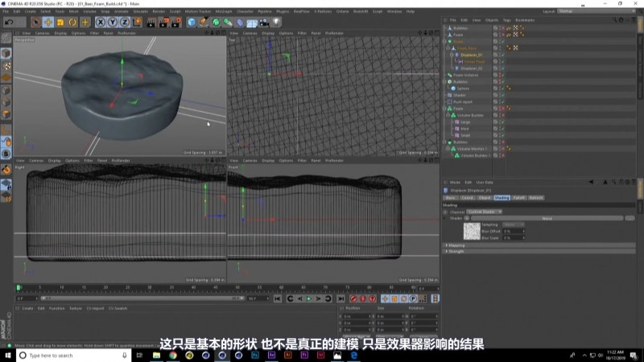This screenshot has height=362, width=644.
Task: Switch to the Shading tab in attributes
Action: click(501, 197)
